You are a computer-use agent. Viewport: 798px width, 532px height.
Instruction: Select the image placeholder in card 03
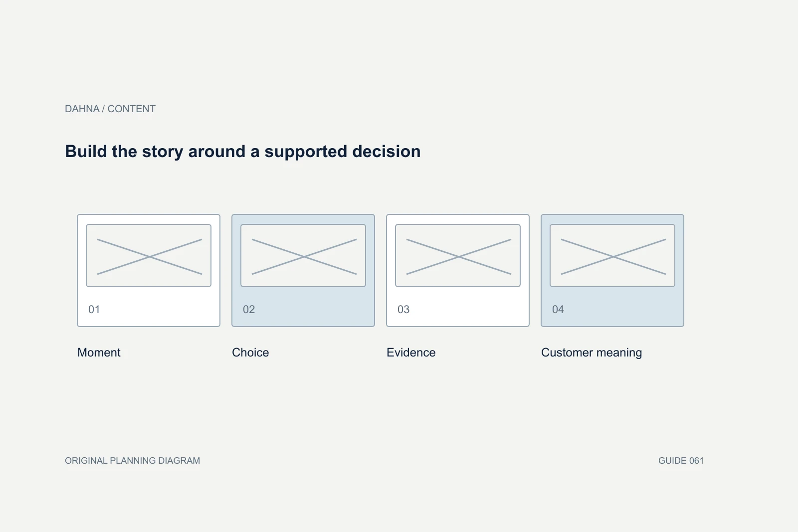(x=458, y=255)
